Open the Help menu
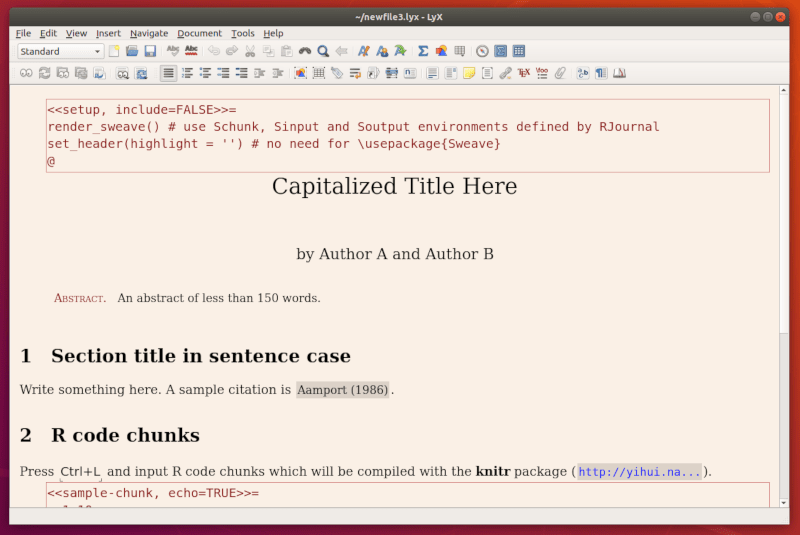Image resolution: width=800 pixels, height=535 pixels. [x=273, y=33]
